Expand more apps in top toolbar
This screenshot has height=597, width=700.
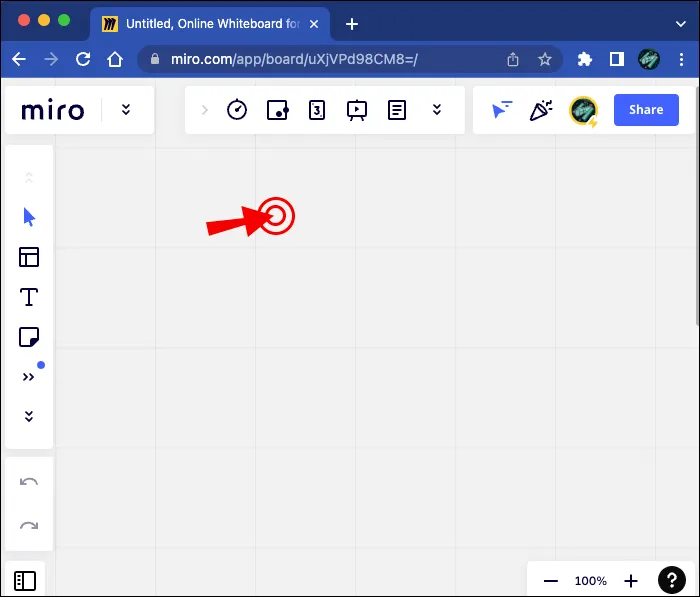437,110
